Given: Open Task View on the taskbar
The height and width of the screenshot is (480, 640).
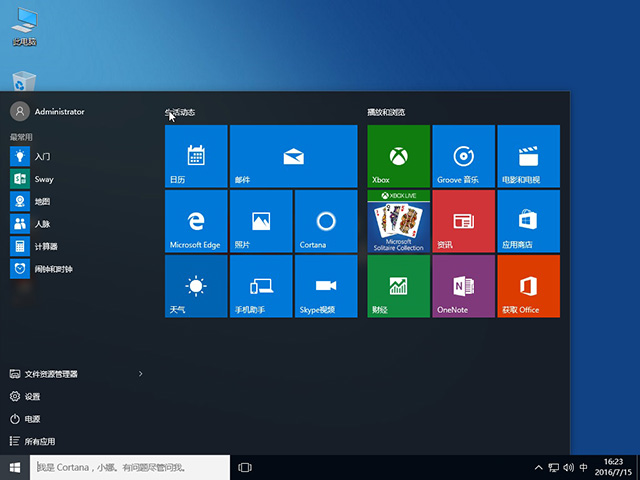Looking at the screenshot, I should point(245,467).
